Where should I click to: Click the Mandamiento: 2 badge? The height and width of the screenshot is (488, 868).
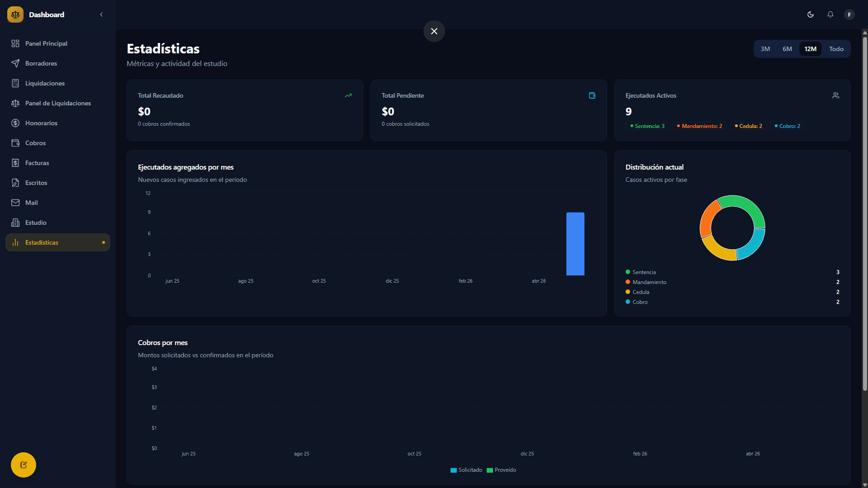[699, 126]
